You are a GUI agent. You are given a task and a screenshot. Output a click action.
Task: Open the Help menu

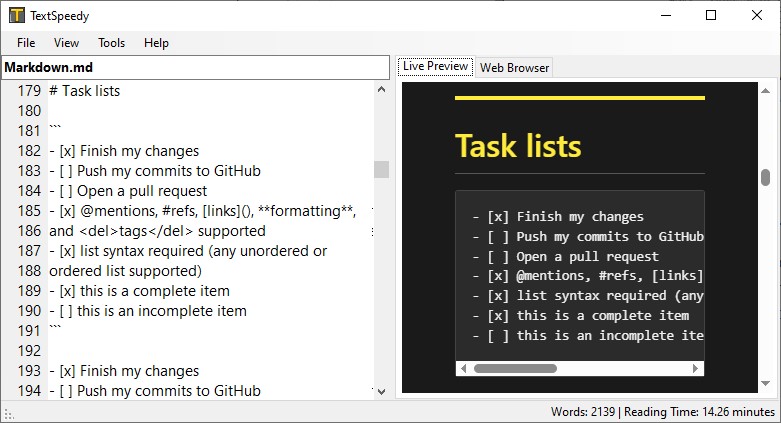point(156,43)
